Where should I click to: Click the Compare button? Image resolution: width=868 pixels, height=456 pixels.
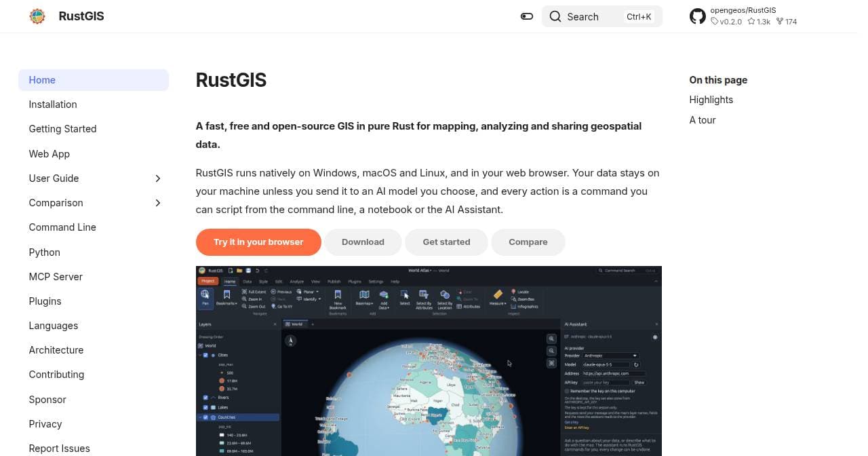click(528, 242)
